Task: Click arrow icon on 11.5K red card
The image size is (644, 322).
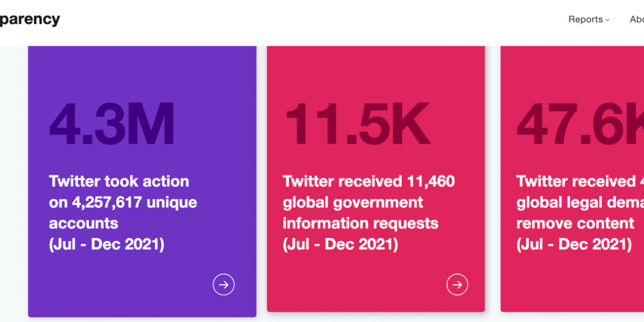Action: [x=457, y=285]
